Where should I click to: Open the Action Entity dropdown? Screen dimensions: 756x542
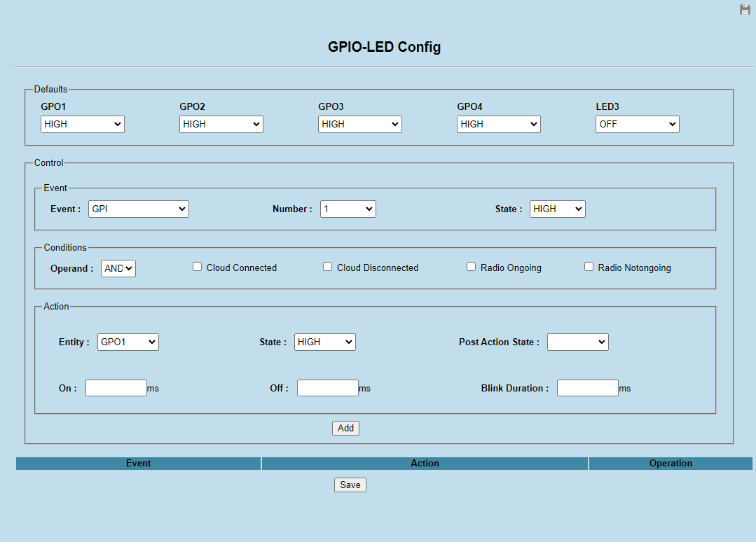tap(128, 342)
